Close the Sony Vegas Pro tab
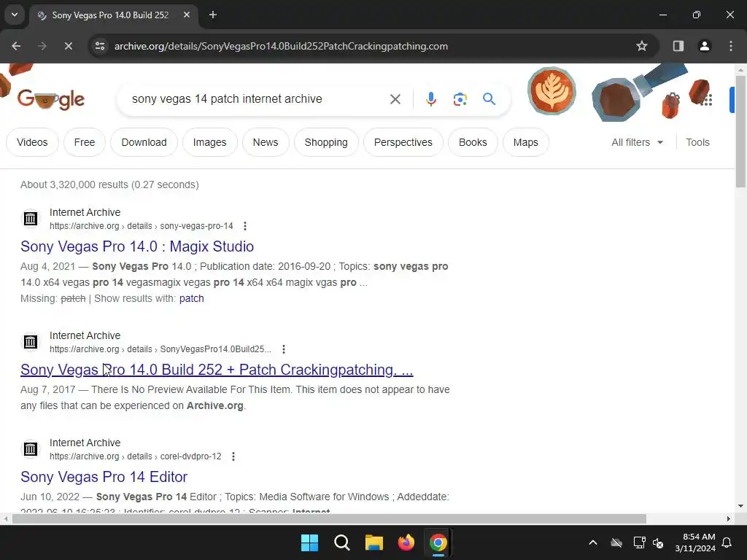 [187, 15]
